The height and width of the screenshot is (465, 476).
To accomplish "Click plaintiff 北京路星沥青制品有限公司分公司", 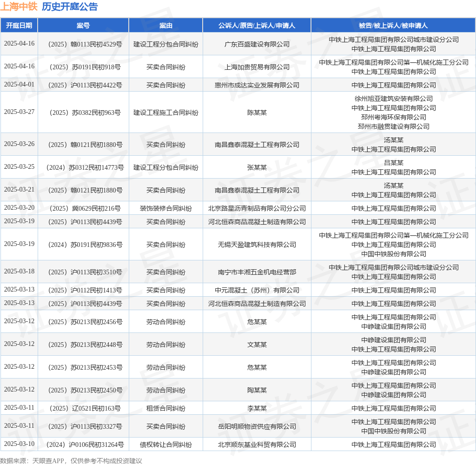I will [257, 209].
